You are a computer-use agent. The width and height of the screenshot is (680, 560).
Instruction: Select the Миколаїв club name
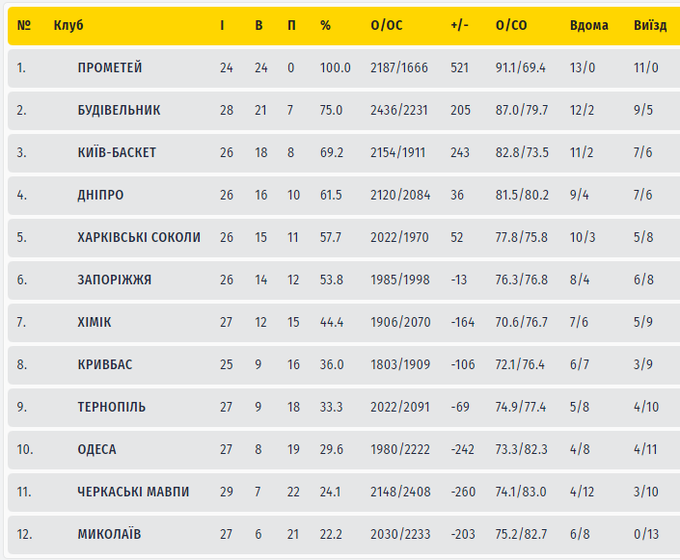coord(109,534)
